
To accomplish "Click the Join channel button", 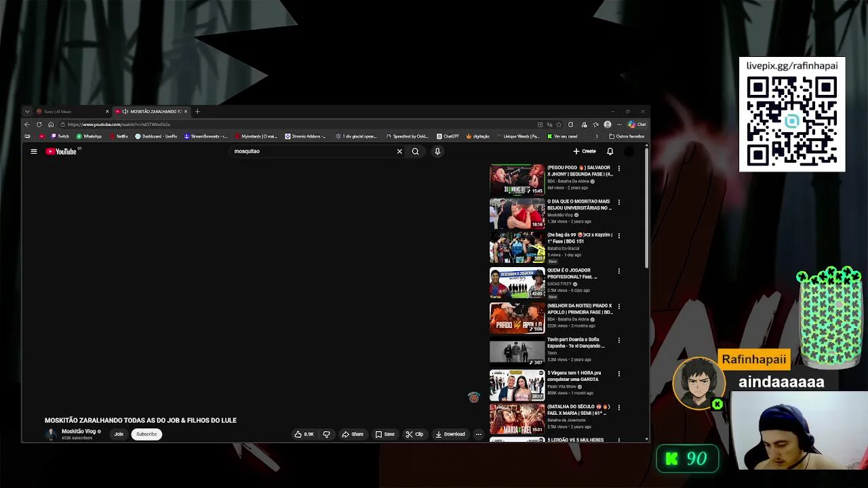I will pos(119,434).
